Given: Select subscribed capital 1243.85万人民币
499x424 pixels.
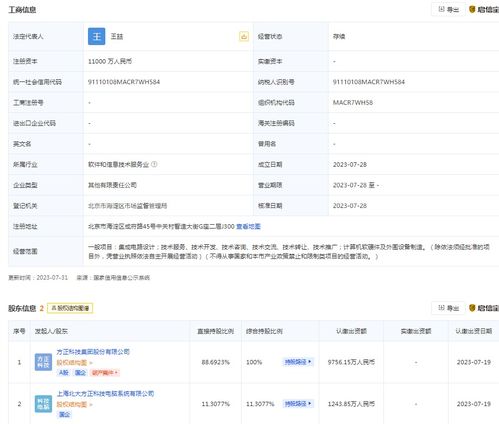Looking at the screenshot, I should tap(351, 404).
